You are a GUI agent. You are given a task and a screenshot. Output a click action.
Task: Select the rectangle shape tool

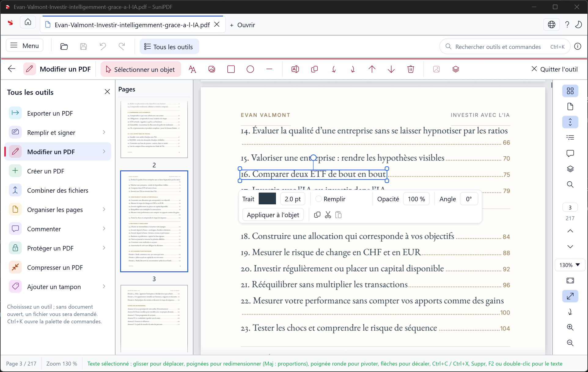231,69
